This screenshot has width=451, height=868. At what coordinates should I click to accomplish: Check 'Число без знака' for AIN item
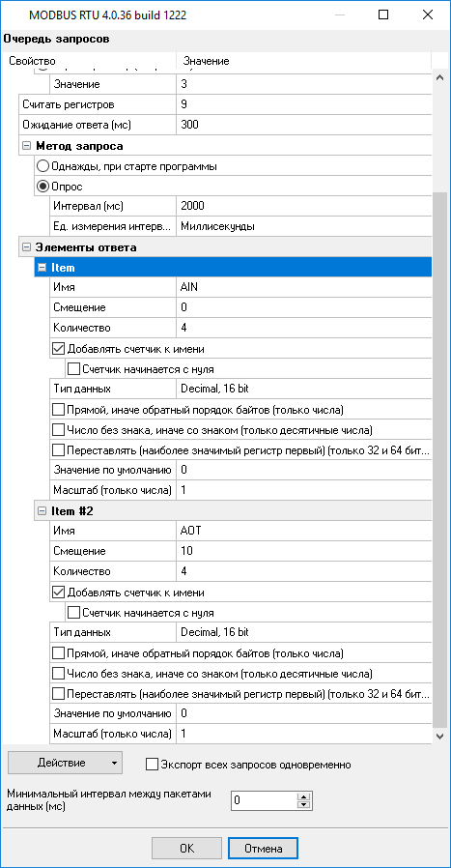tap(58, 429)
